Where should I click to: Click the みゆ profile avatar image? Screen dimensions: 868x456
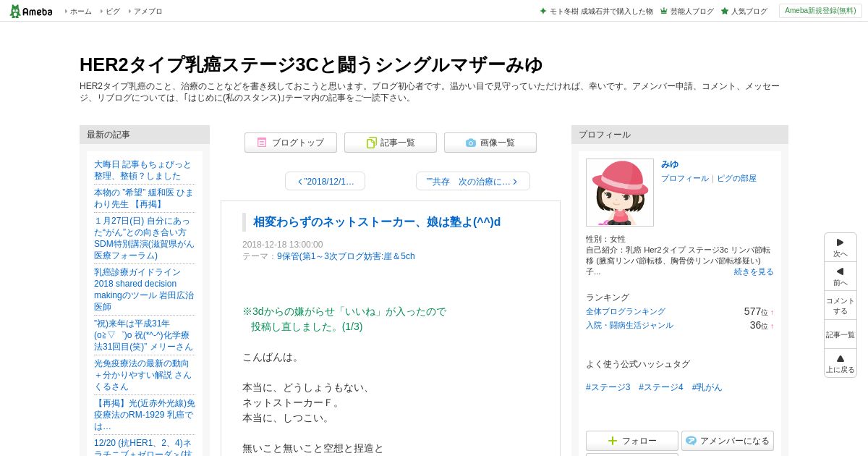coord(620,193)
